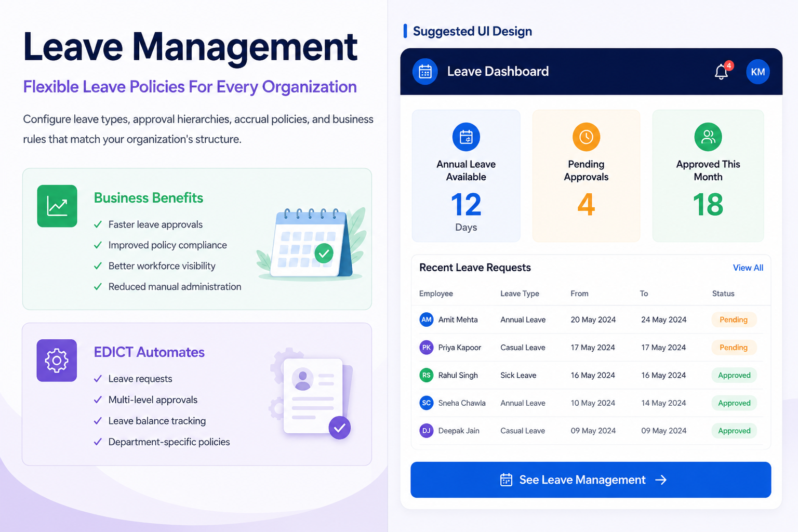Click Priya Kapoor's Pending status badge
The width and height of the screenshot is (798, 532).
[734, 348]
